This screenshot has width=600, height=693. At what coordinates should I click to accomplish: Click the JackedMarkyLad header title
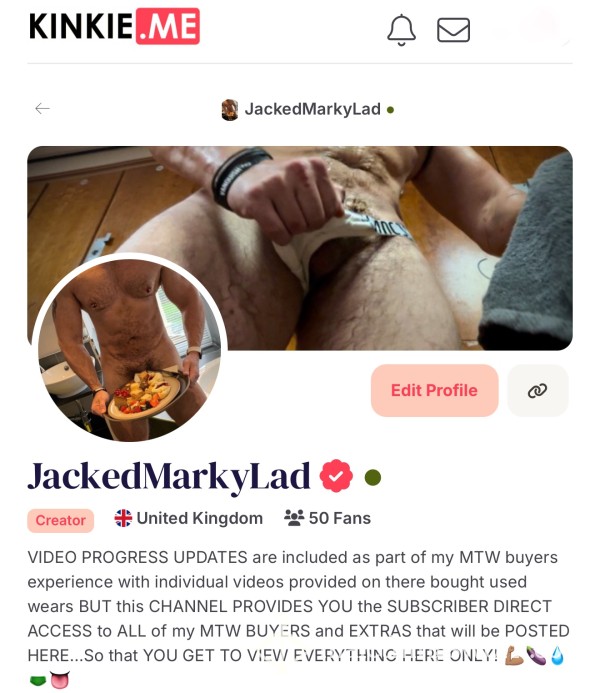[313, 109]
